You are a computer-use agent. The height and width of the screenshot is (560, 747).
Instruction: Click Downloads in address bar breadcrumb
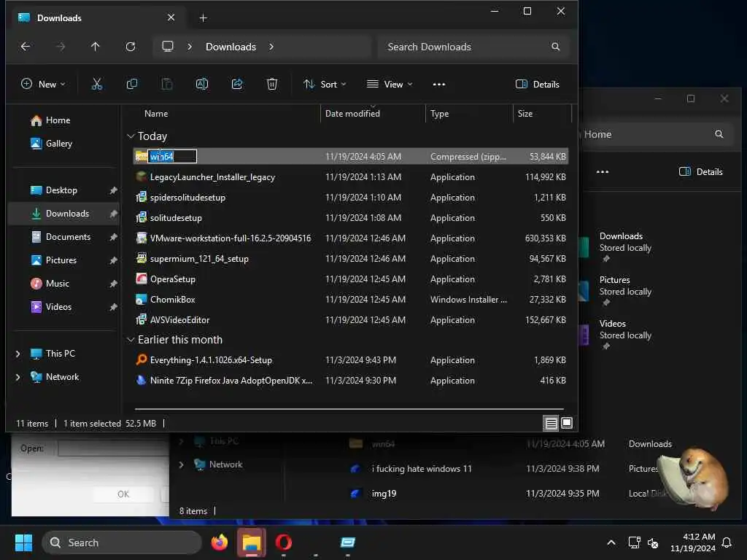coord(231,47)
